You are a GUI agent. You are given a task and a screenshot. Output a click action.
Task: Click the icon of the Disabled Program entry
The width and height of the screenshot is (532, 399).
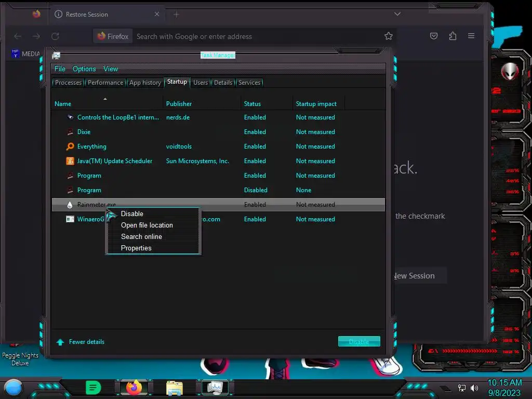coord(70,190)
